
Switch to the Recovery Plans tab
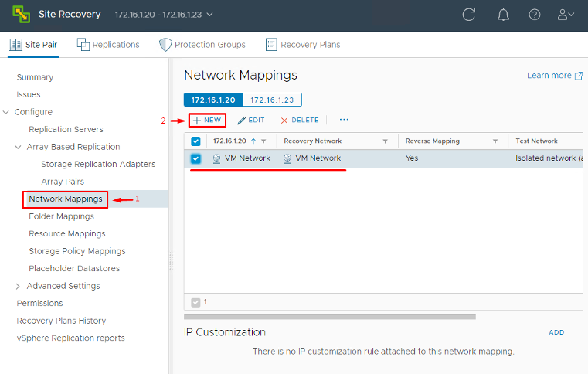tap(303, 45)
